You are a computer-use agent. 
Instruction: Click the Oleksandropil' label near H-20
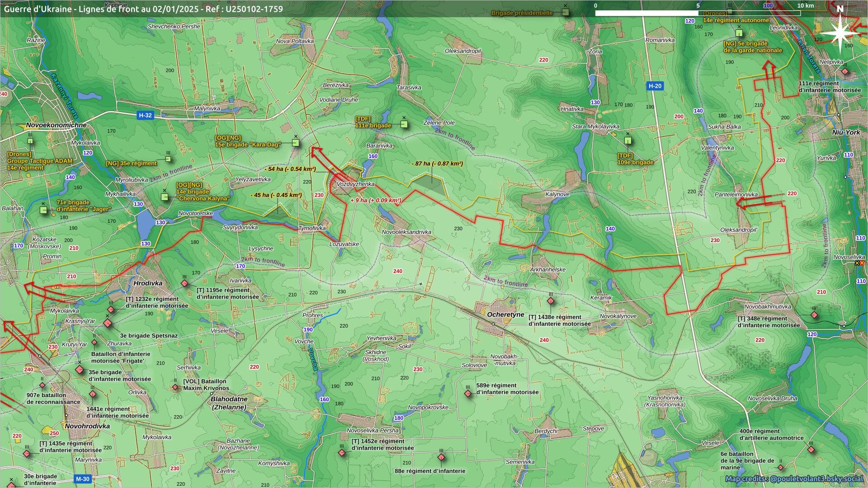tap(739, 230)
